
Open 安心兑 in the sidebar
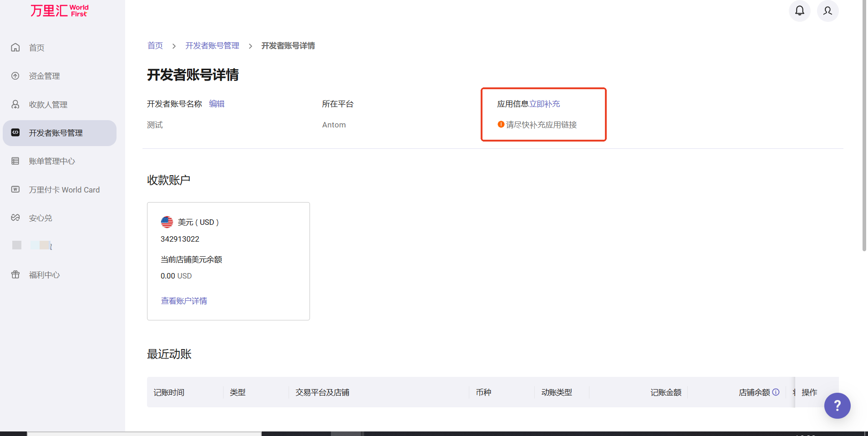41,218
